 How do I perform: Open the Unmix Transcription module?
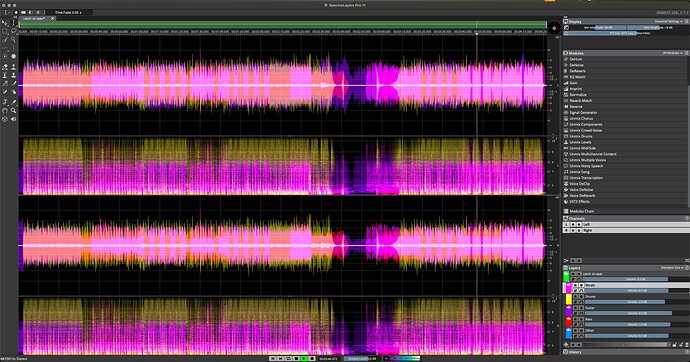pyautogui.click(x=586, y=178)
